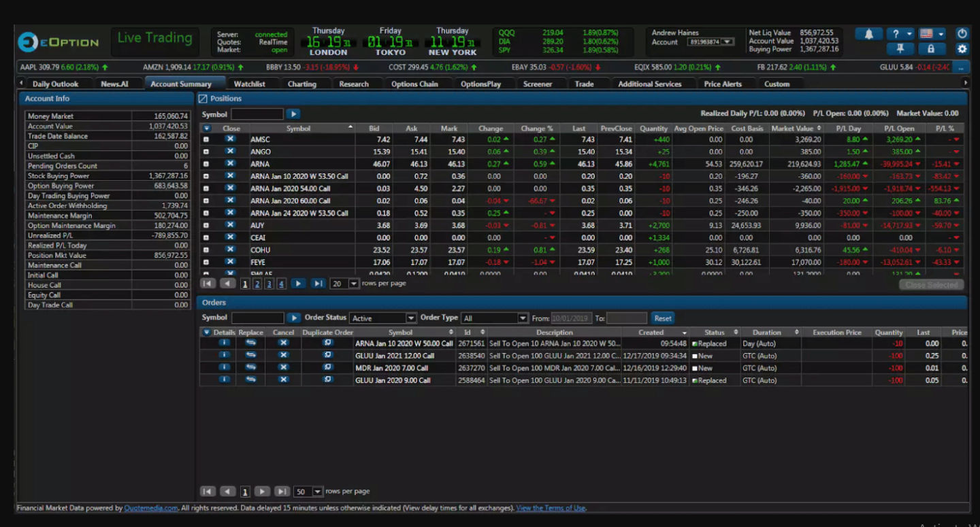Duplicate the ARNA Jan 10 2020 order

click(327, 343)
